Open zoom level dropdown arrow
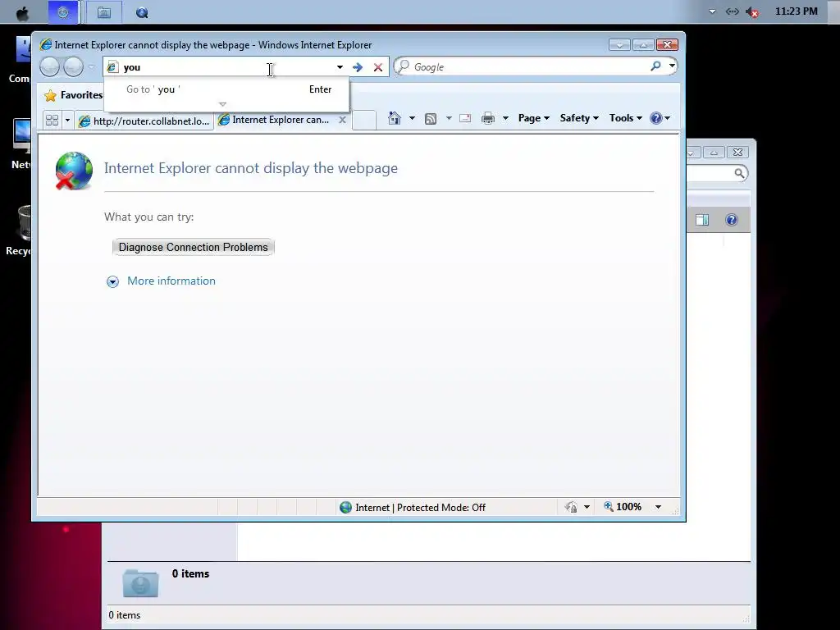 click(x=659, y=507)
